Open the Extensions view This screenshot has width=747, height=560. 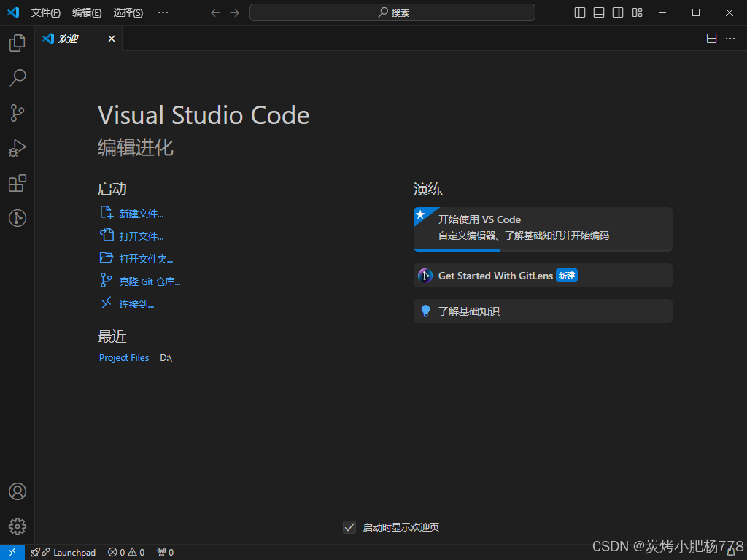tap(18, 183)
